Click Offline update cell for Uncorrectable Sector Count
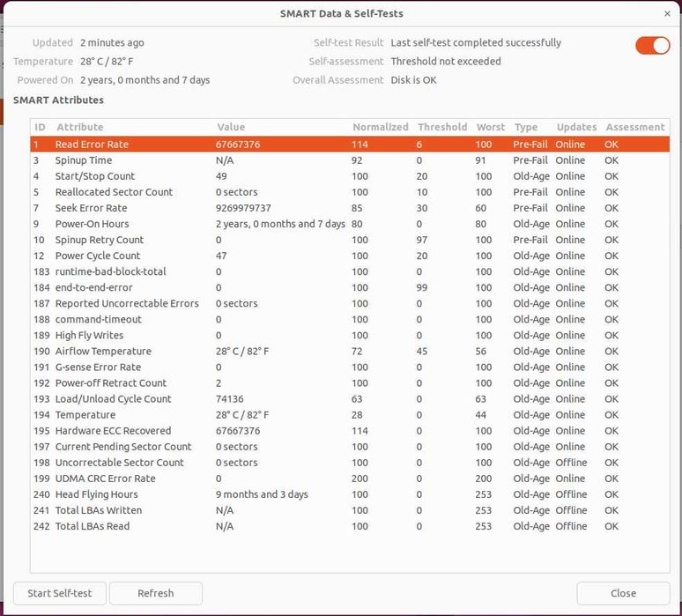 [x=571, y=463]
